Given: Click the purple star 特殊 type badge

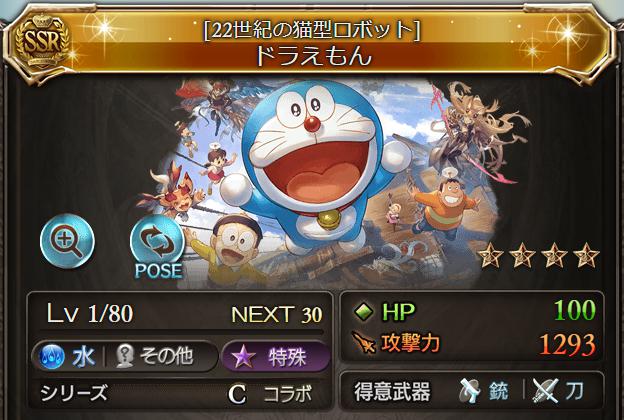Looking at the screenshot, I should [276, 357].
